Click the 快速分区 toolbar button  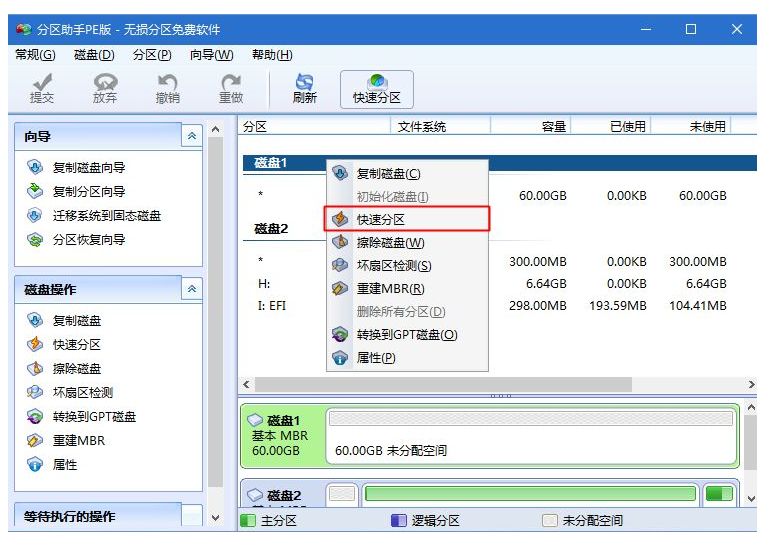tap(376, 88)
